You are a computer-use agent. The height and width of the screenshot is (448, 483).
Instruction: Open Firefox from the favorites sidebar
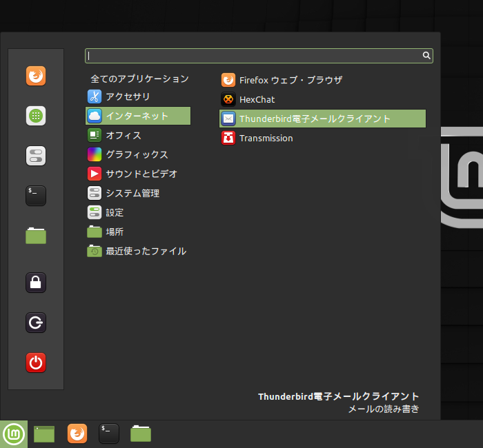pos(36,76)
